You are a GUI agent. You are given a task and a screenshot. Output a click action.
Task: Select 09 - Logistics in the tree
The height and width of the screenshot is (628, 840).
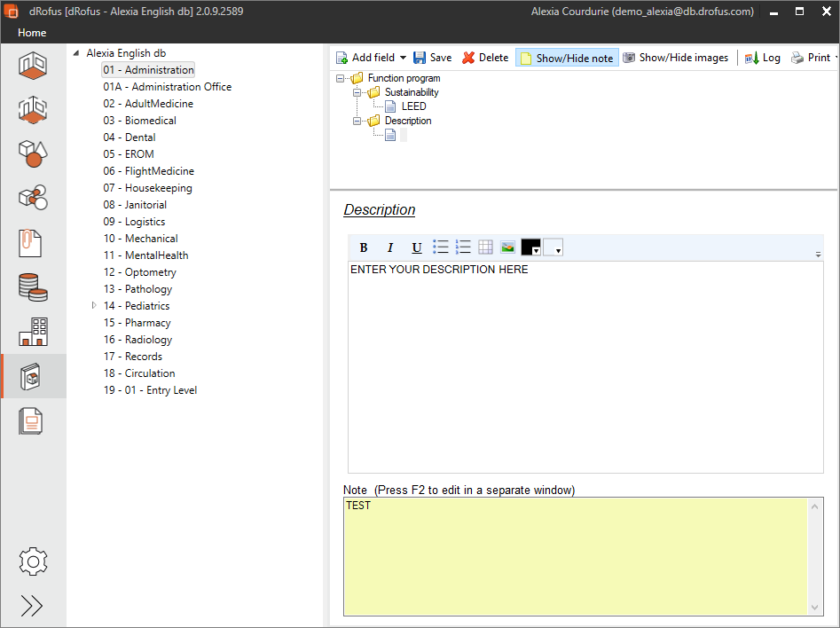click(134, 222)
